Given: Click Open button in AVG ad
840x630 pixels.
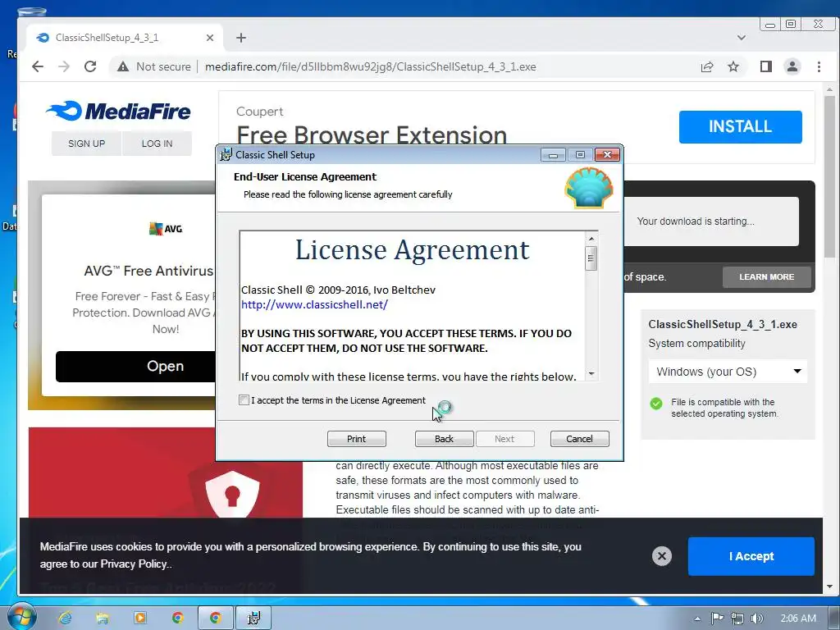Looking at the screenshot, I should click(135, 367).
